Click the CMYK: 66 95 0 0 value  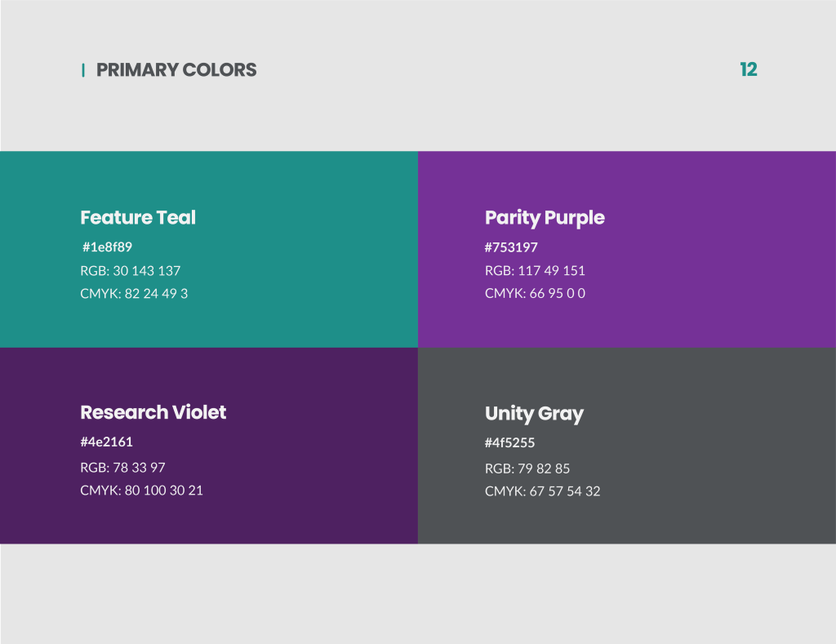[x=535, y=293]
